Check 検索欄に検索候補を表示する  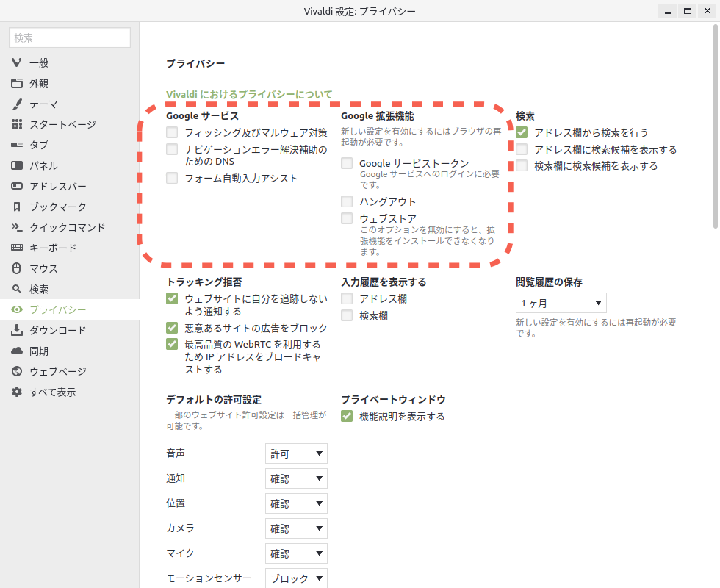(x=521, y=165)
